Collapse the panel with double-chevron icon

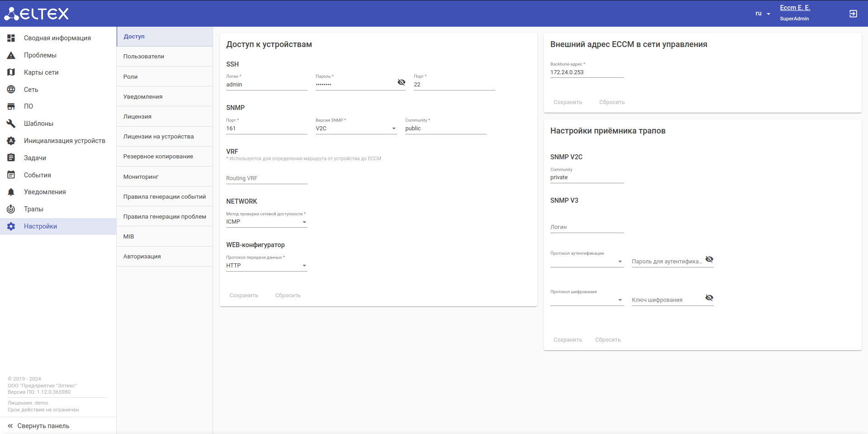pos(10,426)
